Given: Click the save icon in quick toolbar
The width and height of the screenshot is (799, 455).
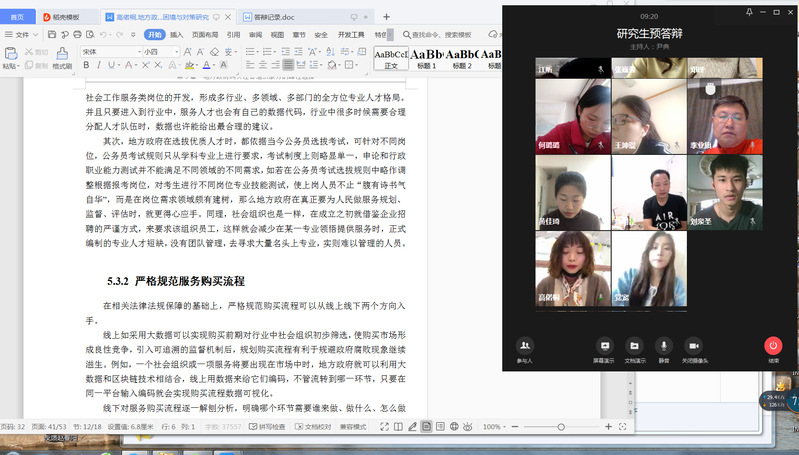Looking at the screenshot, I should [50, 34].
